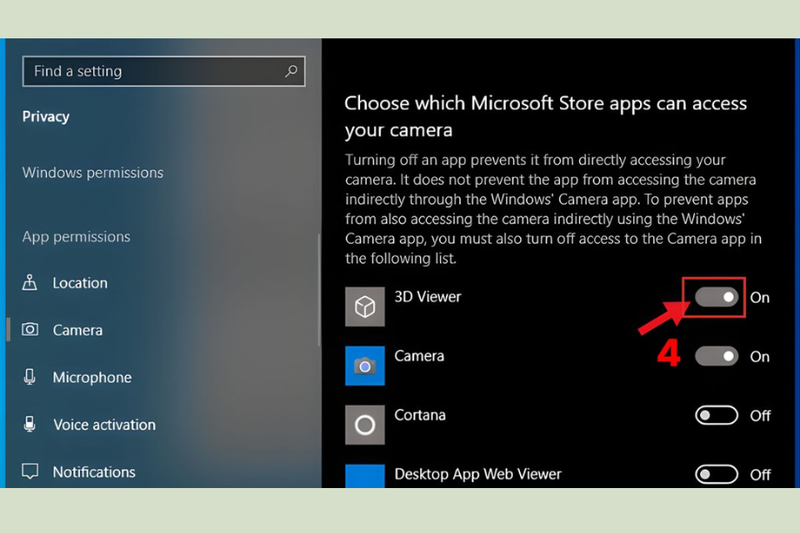Screen dimensions: 800x533
Task: Click the Cortana app name
Action: pos(420,415)
